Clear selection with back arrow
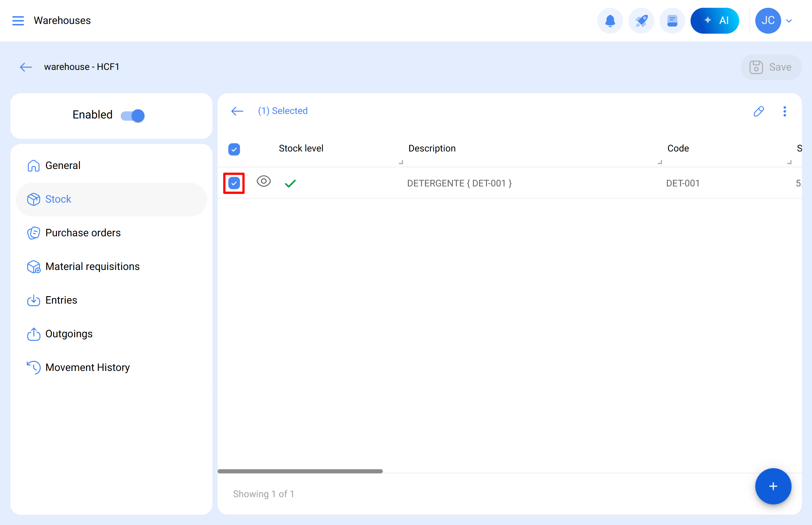The height and width of the screenshot is (525, 812). coord(237,111)
